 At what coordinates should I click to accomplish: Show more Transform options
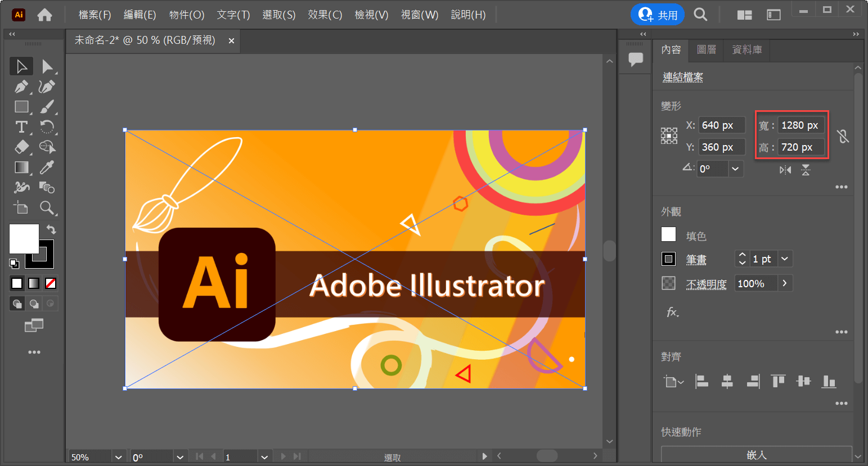[x=842, y=187]
